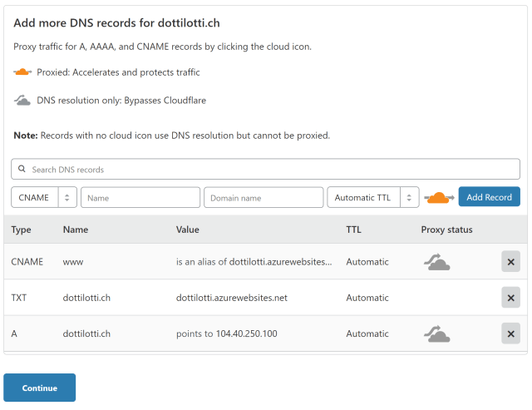Click the orange Proxied cloud legend icon
Image resolution: width=532 pixels, height=410 pixels.
pos(23,72)
